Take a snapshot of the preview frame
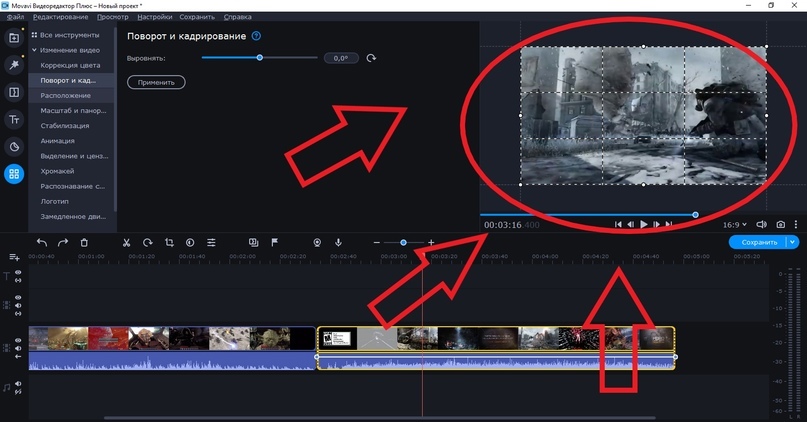807x422 pixels. click(x=781, y=224)
